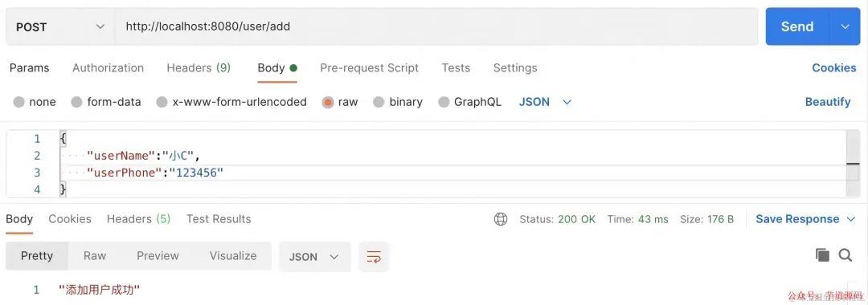Select the request Body tab
Screen dimensions: 868x305
(x=277, y=68)
